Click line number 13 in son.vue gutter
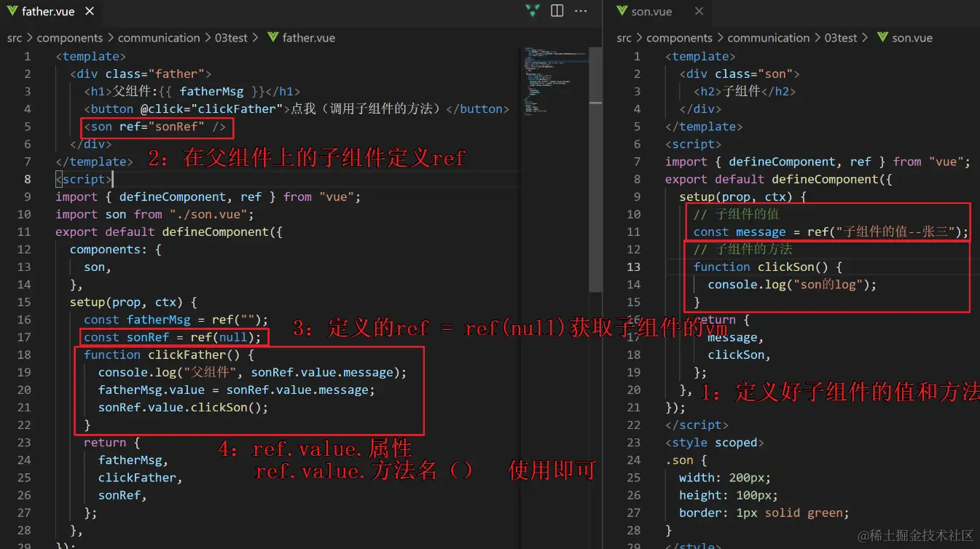980x549 pixels. pos(633,266)
